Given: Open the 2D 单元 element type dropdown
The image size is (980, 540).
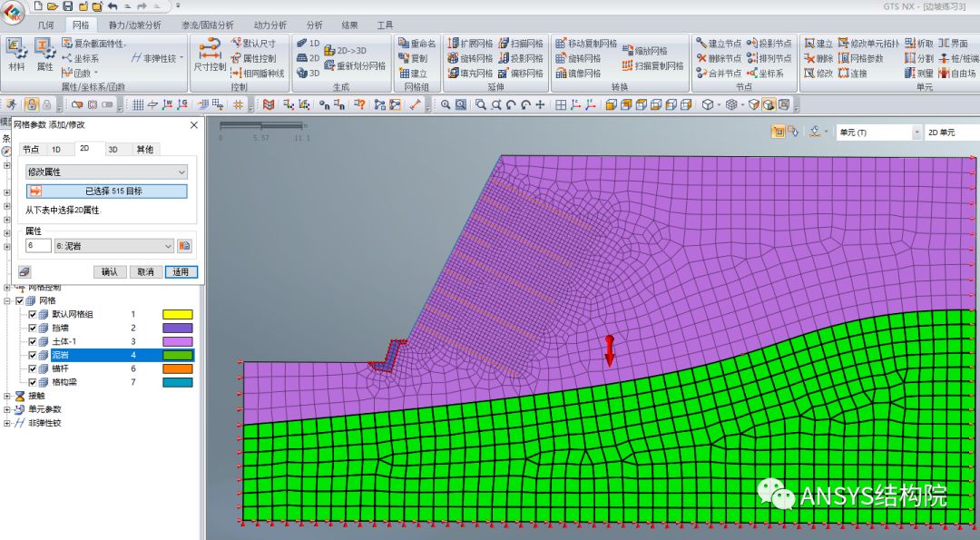Looking at the screenshot, I should click(x=951, y=132).
